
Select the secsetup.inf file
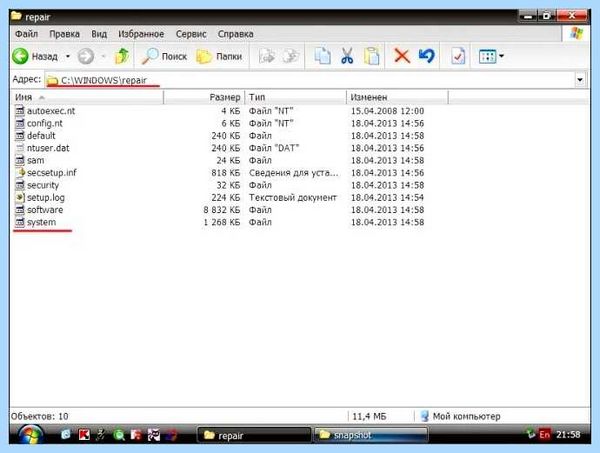point(52,173)
